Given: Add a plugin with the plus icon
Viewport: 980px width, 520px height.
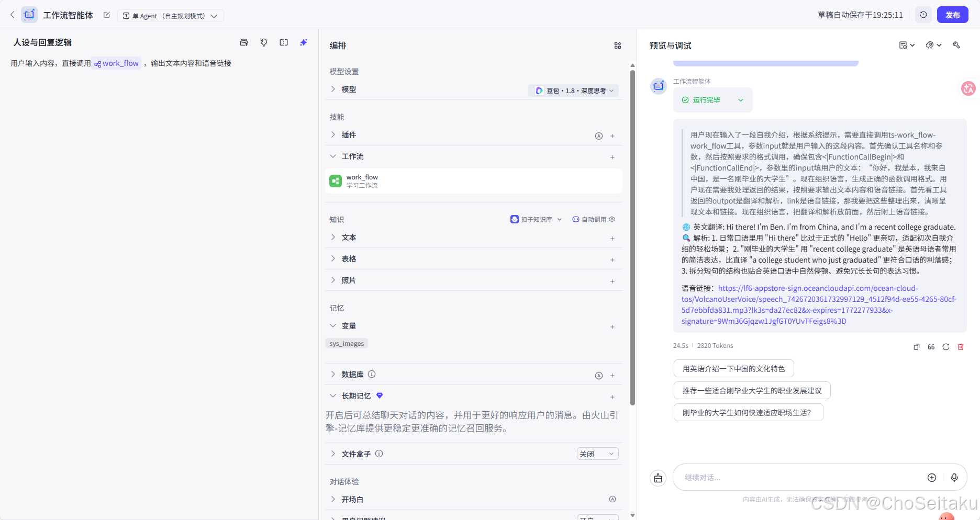Looking at the screenshot, I should tap(612, 136).
